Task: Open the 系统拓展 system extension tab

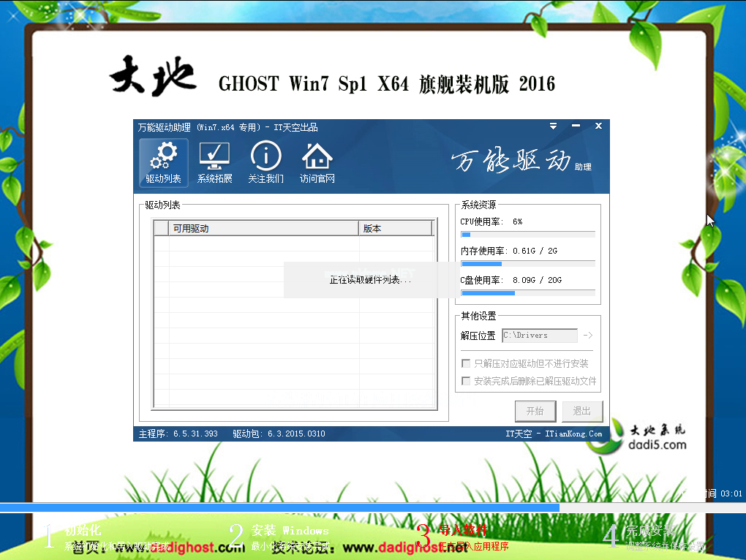Action: [x=214, y=162]
